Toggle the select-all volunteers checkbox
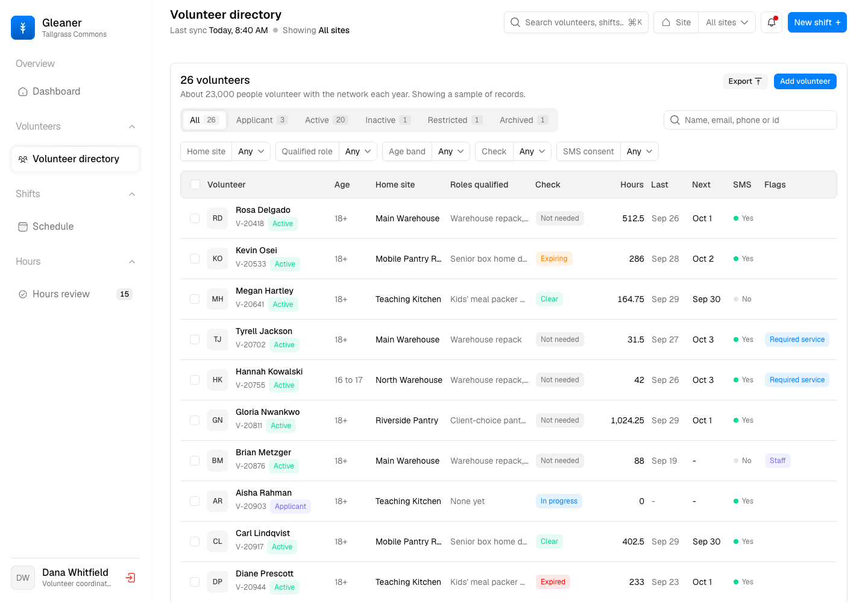This screenshot has width=868, height=603. tap(195, 185)
